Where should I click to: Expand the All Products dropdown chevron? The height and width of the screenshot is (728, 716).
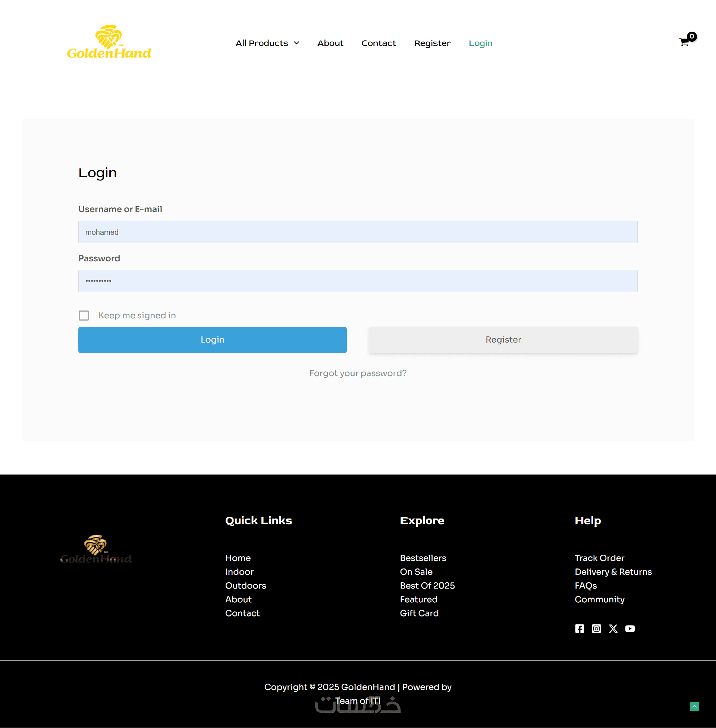point(297,43)
